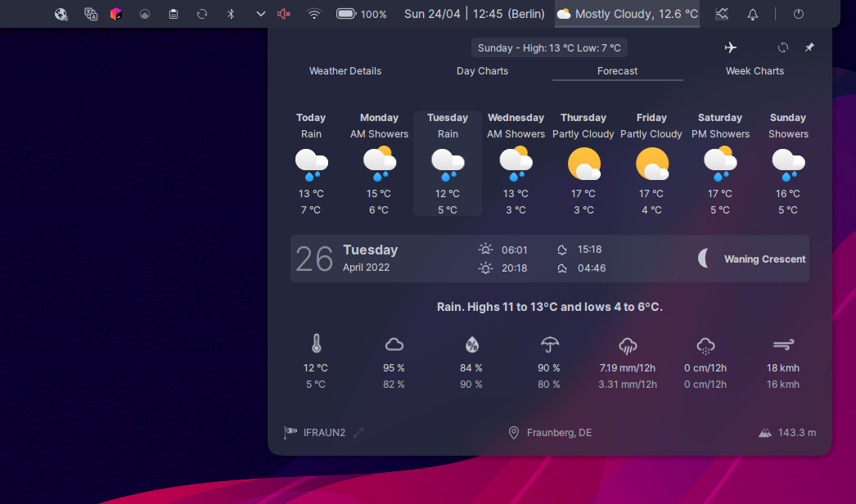
Task: Open Bluetooth settings from the tray
Action: coord(231,14)
